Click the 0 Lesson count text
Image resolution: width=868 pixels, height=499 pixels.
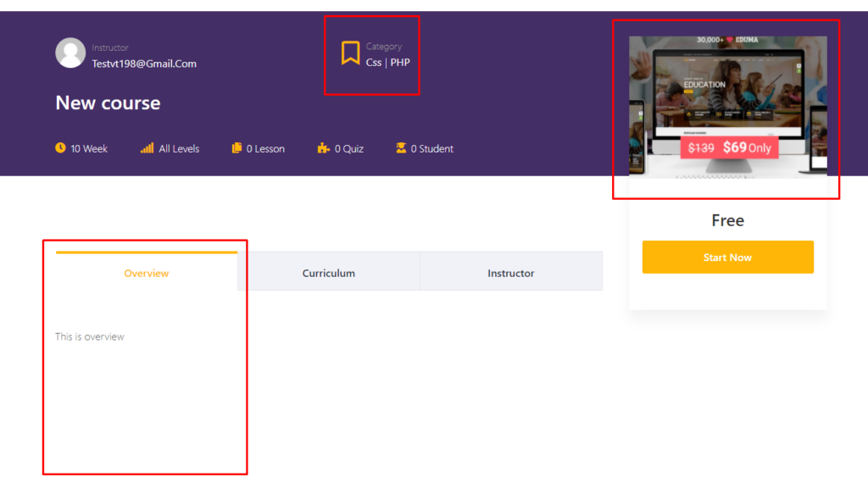click(x=265, y=149)
